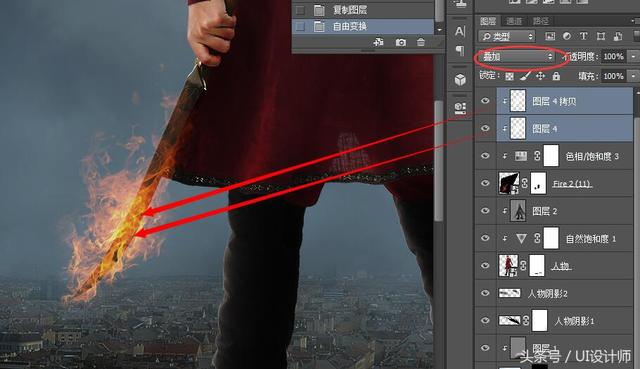
Task: Lock image pixels brush icon
Action: coord(526,76)
